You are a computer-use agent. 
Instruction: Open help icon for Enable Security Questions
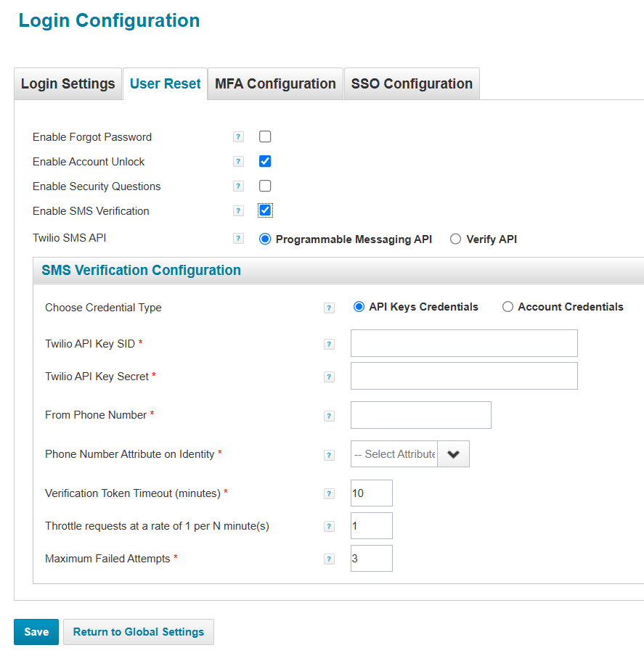point(238,186)
